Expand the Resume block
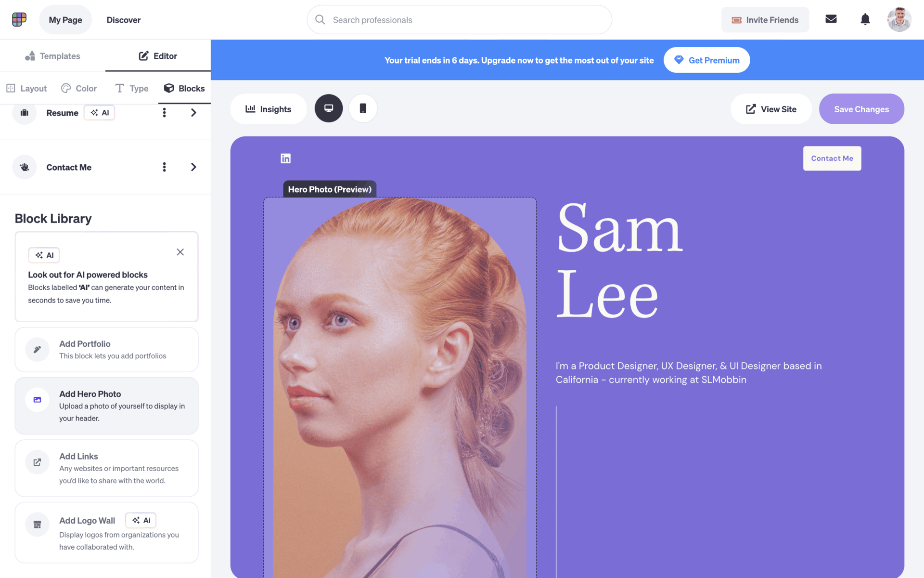 pos(193,113)
